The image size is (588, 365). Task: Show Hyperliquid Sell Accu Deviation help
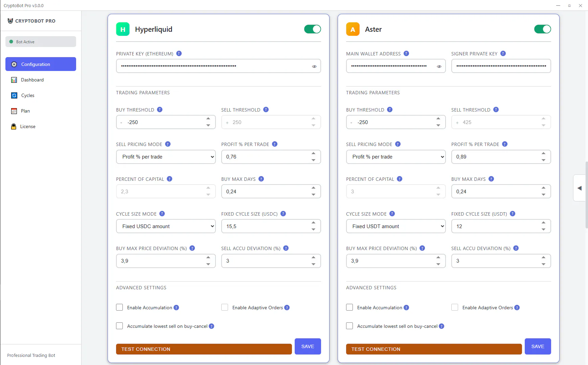tap(286, 248)
